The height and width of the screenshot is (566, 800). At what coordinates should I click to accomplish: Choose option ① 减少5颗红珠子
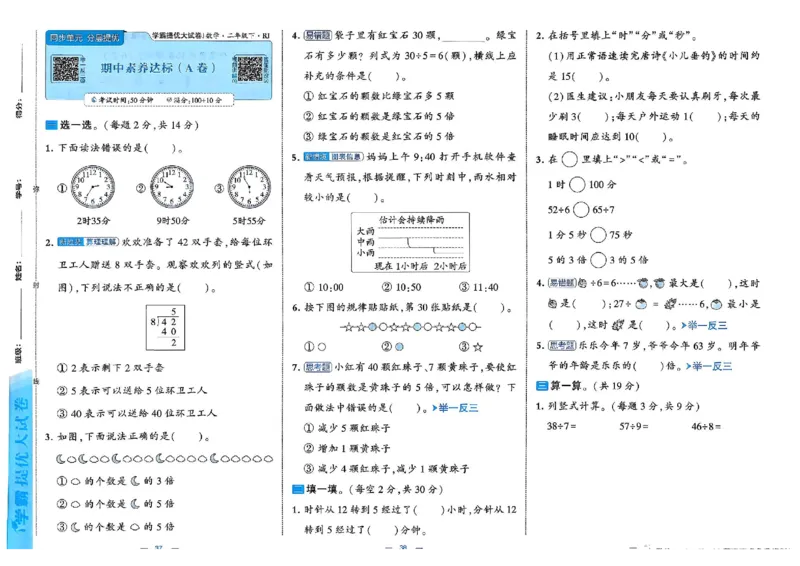[347, 428]
